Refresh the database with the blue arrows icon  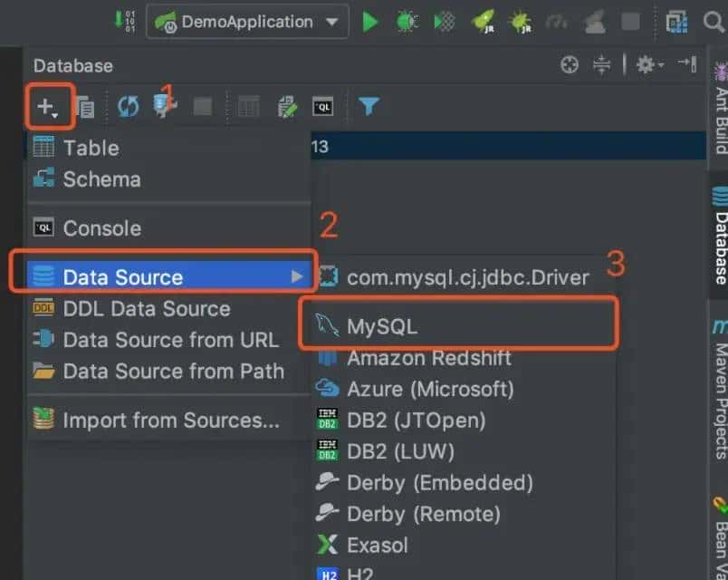(x=129, y=107)
